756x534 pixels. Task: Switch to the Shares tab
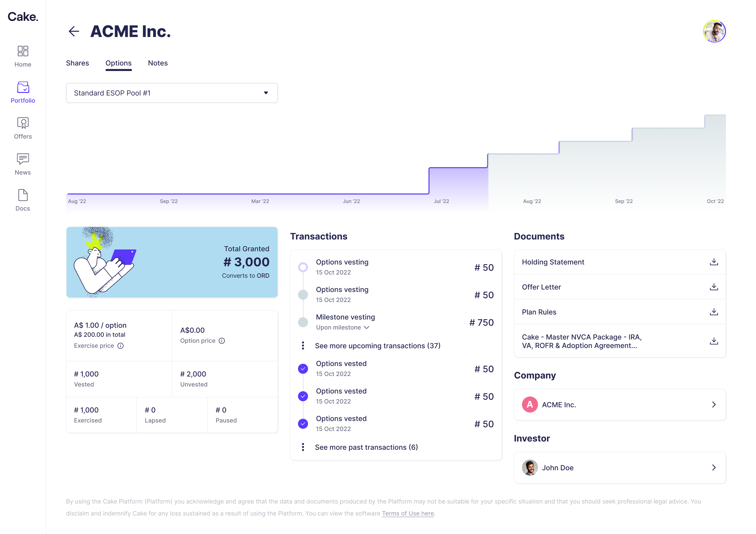pos(77,63)
